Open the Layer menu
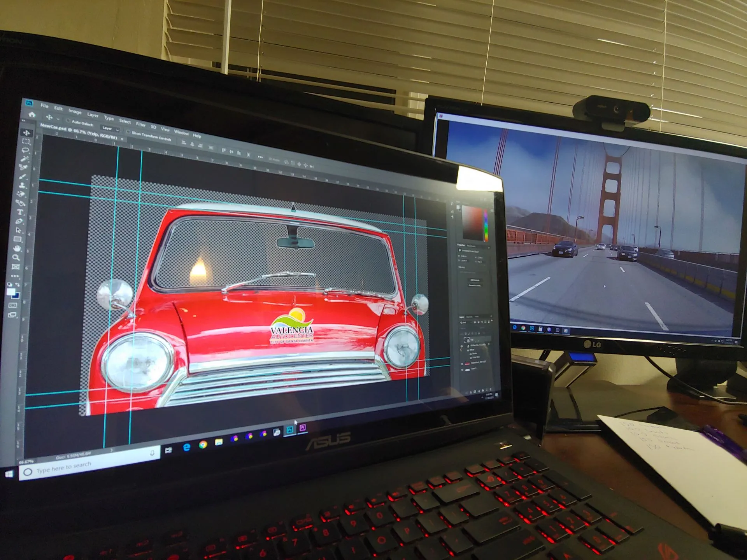Image resolution: width=747 pixels, height=560 pixels. tap(93, 115)
